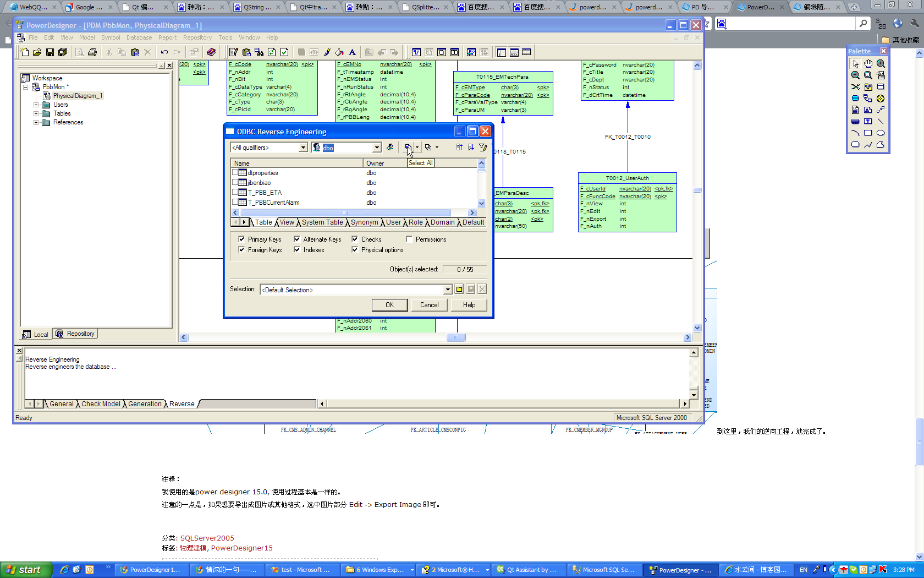Viewport: 924px width, 578px height.
Task: Click the Undo arrow in toolbar
Action: click(164, 52)
